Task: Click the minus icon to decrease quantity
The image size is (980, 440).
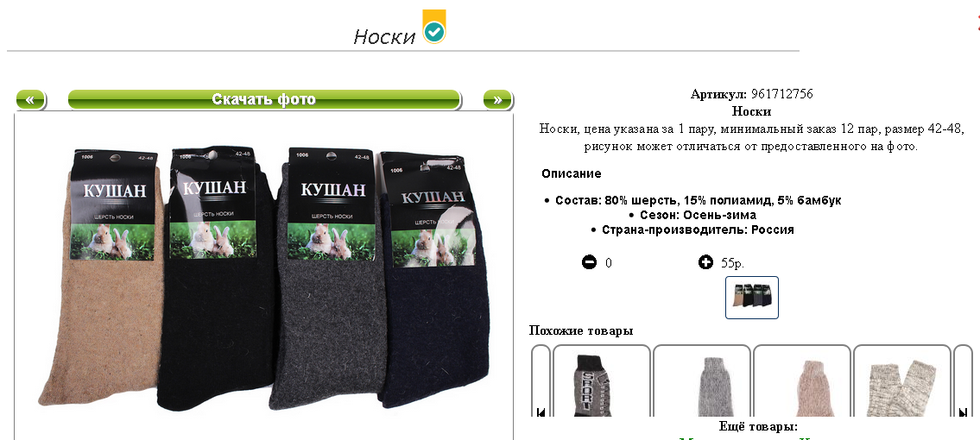Action: [590, 262]
